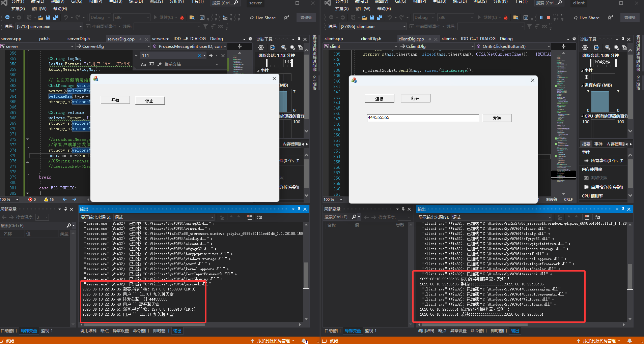Open file icon in server window toolbar
This screenshot has height=344, width=644.
click(40, 18)
